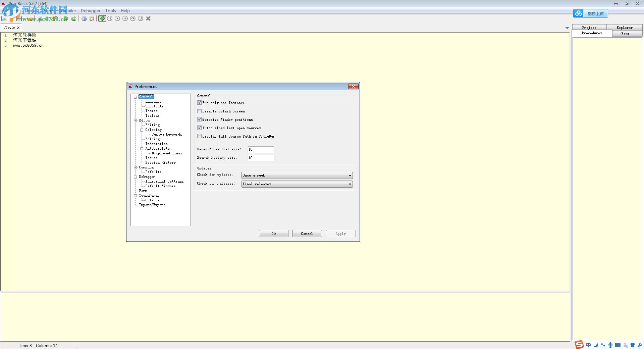Screen dimensions: 644x349
Task: Click the microphone voice input icon
Action: [610, 345]
